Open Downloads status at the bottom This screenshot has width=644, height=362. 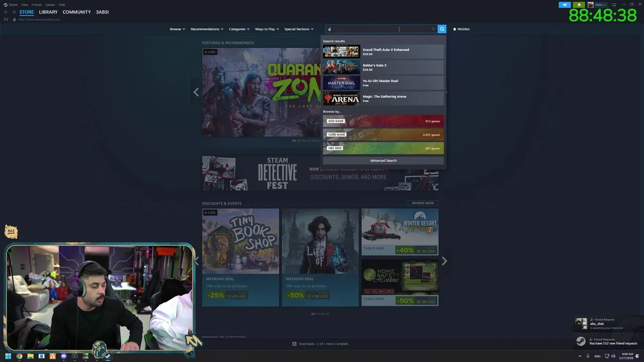(320, 344)
